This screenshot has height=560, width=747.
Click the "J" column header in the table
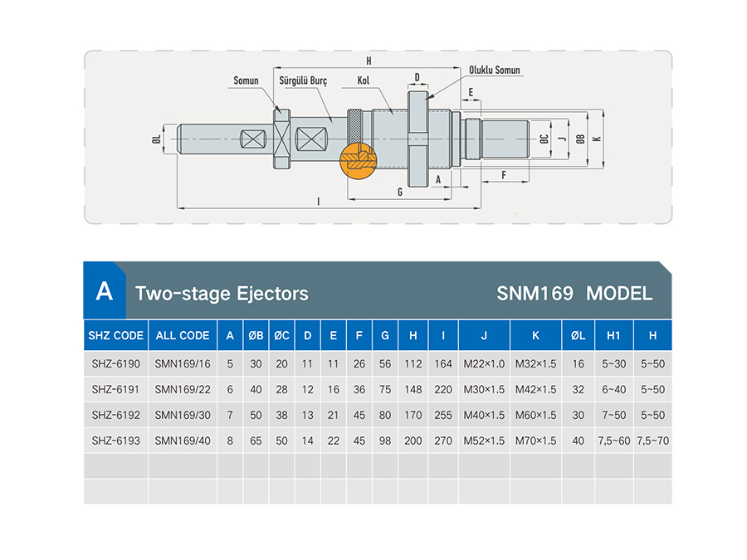pyautogui.click(x=484, y=335)
